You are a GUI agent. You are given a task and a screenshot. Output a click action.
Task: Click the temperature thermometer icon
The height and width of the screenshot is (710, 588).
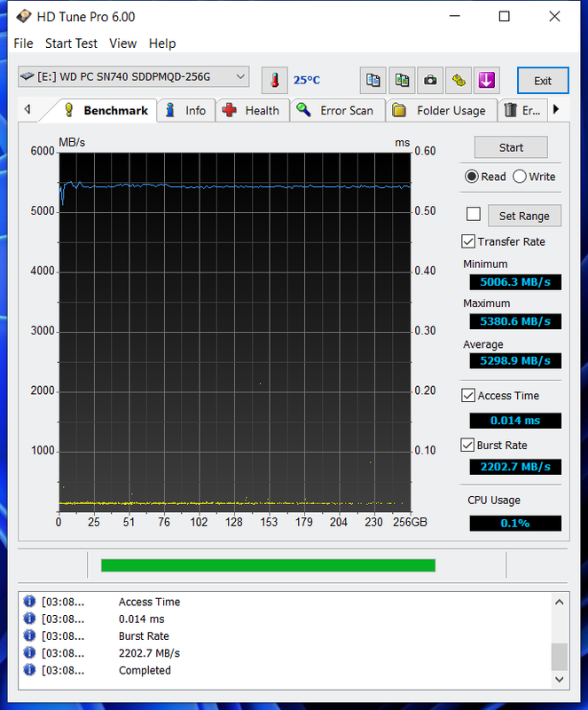[274, 81]
